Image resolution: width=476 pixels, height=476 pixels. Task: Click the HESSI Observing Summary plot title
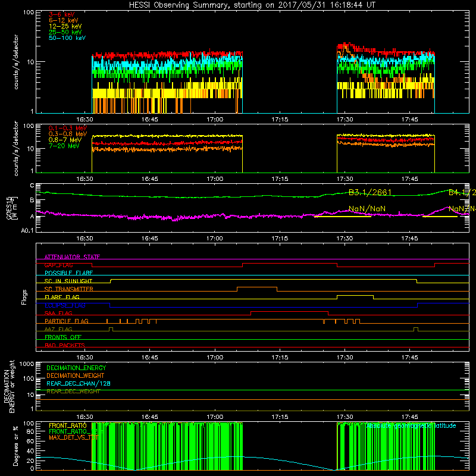click(252, 5)
